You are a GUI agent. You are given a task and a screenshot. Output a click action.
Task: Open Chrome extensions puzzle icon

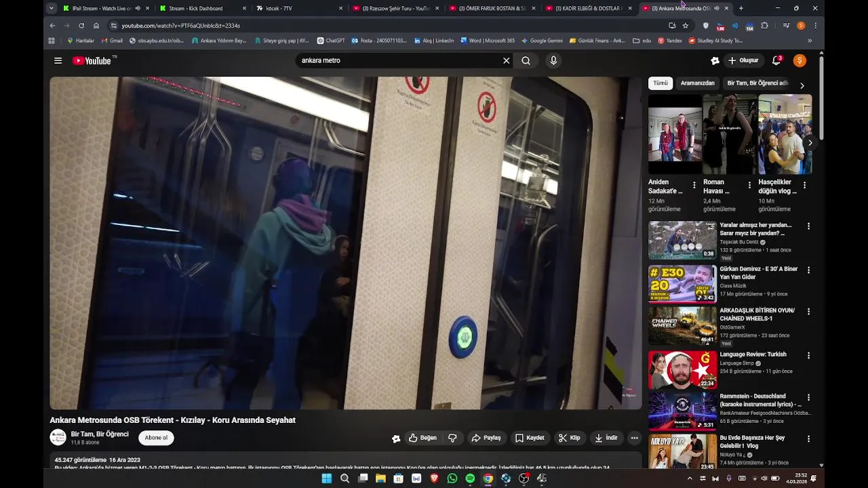point(765,25)
